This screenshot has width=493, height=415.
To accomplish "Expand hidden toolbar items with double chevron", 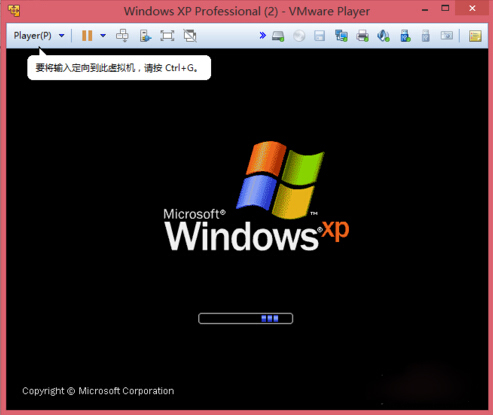I will [263, 35].
